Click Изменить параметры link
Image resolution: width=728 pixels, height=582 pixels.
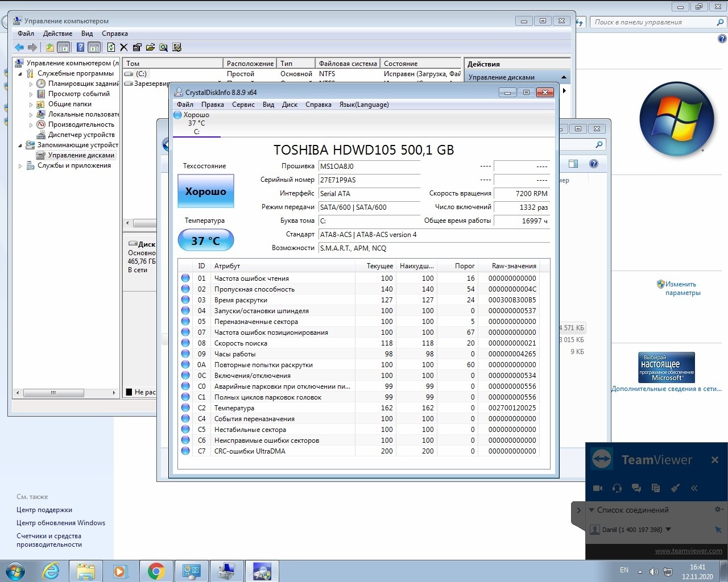click(682, 288)
